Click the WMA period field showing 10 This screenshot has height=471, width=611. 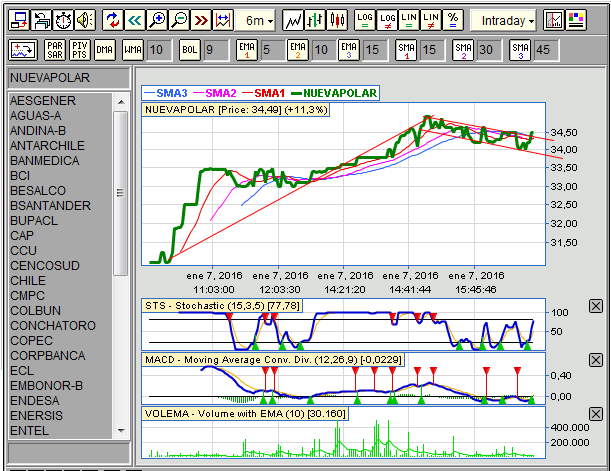point(159,50)
